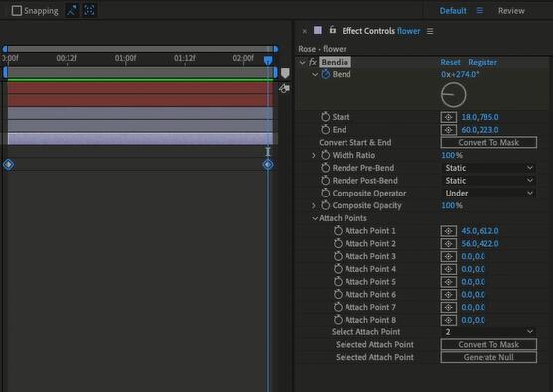Click the Start point crosshair button
The image size is (553, 392).
pos(448,117)
